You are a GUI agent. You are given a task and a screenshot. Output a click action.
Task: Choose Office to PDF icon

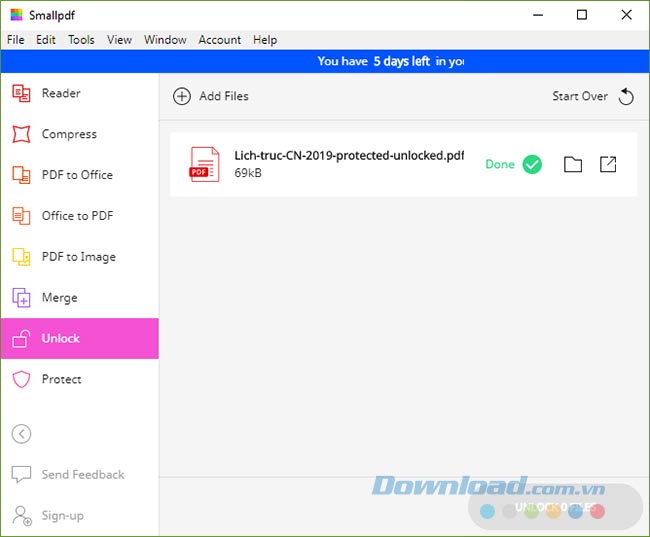pos(21,216)
